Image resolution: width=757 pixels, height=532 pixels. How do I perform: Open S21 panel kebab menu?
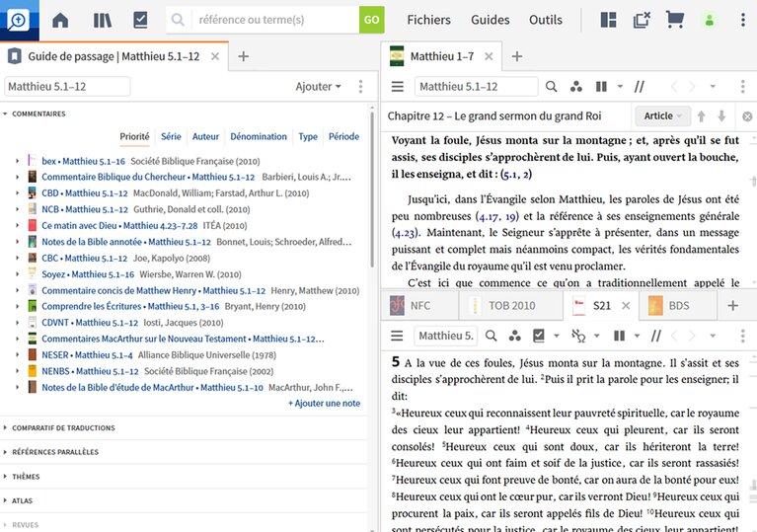742,336
